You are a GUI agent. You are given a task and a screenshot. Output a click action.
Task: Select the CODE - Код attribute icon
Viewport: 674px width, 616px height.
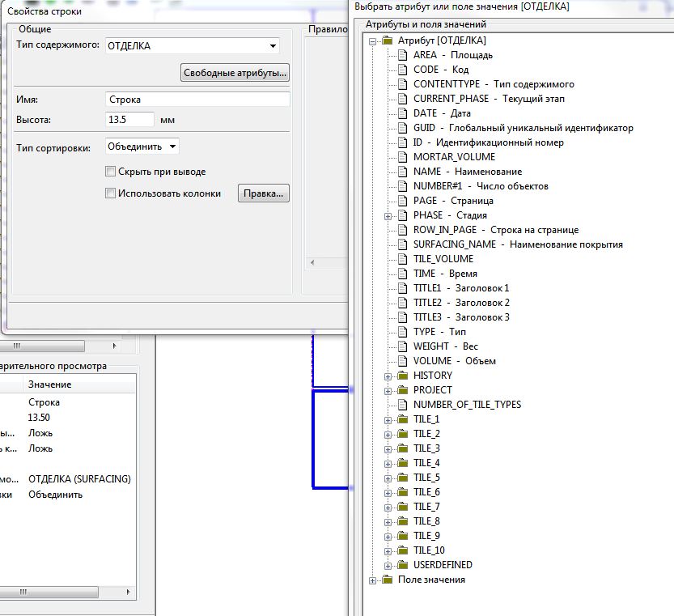tap(402, 70)
